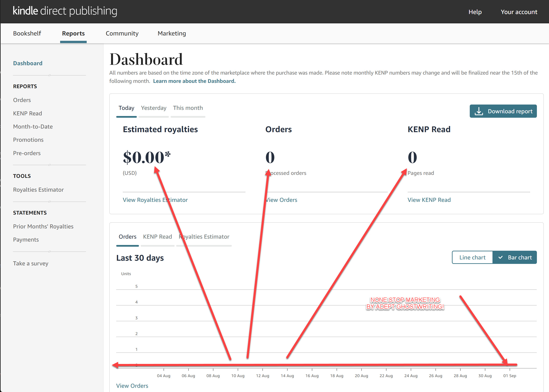Switch summary to Yesterday tab
Image resolution: width=549 pixels, height=392 pixels.
click(x=154, y=108)
